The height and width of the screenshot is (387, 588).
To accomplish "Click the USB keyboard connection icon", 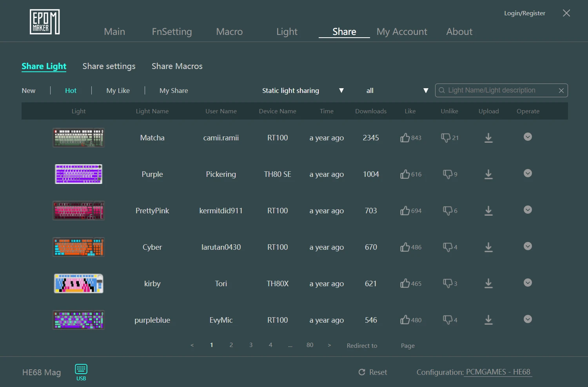I will (81, 372).
